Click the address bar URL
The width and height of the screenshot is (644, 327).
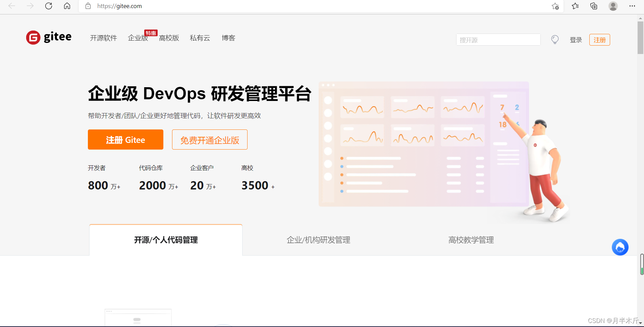(119, 6)
